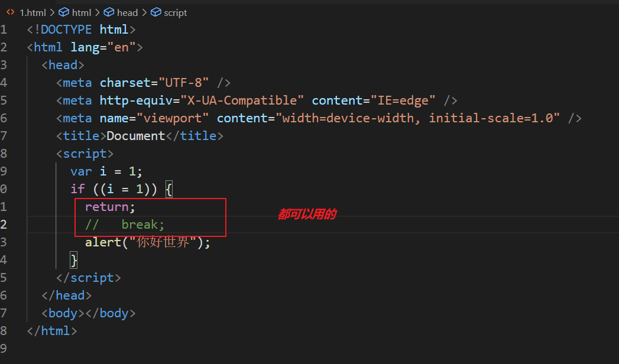Click the "X-UA-Compatible" string

[242, 100]
